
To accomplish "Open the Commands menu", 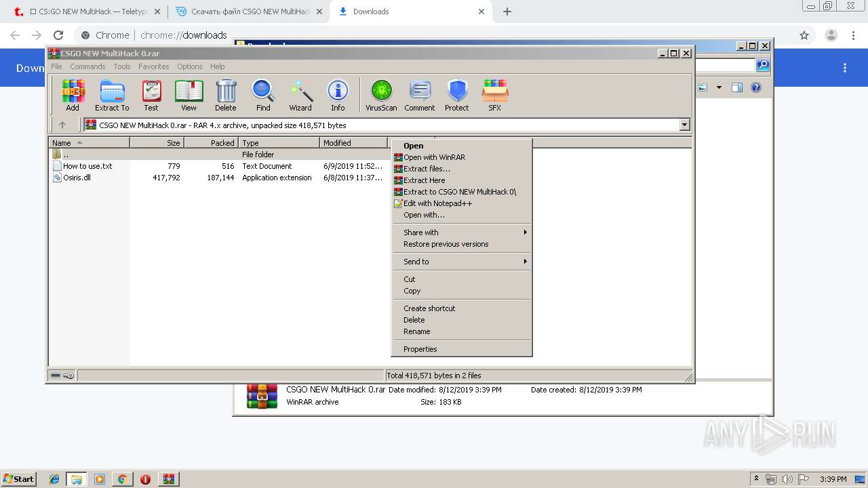I will pyautogui.click(x=87, y=66).
